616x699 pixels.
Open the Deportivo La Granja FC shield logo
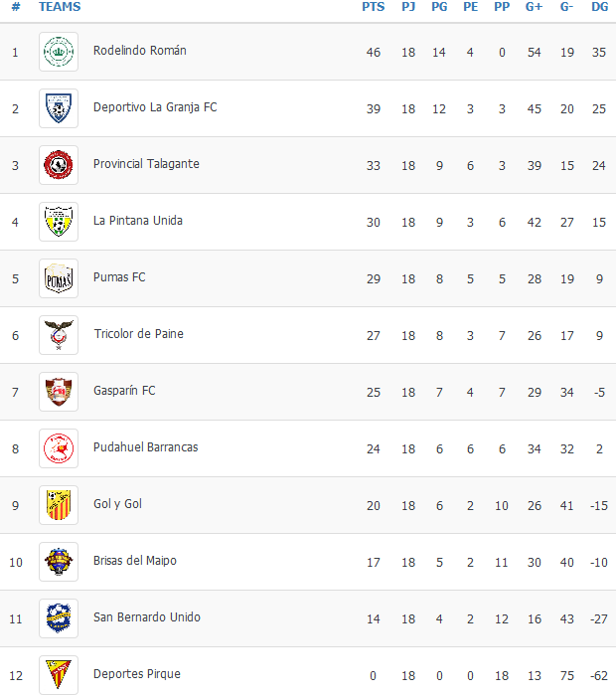59,108
